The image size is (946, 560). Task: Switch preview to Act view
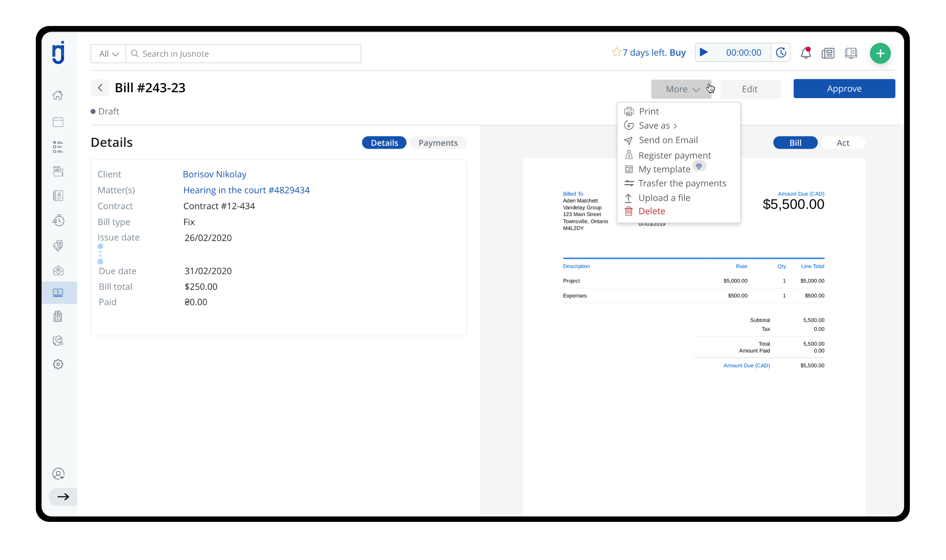tap(843, 143)
